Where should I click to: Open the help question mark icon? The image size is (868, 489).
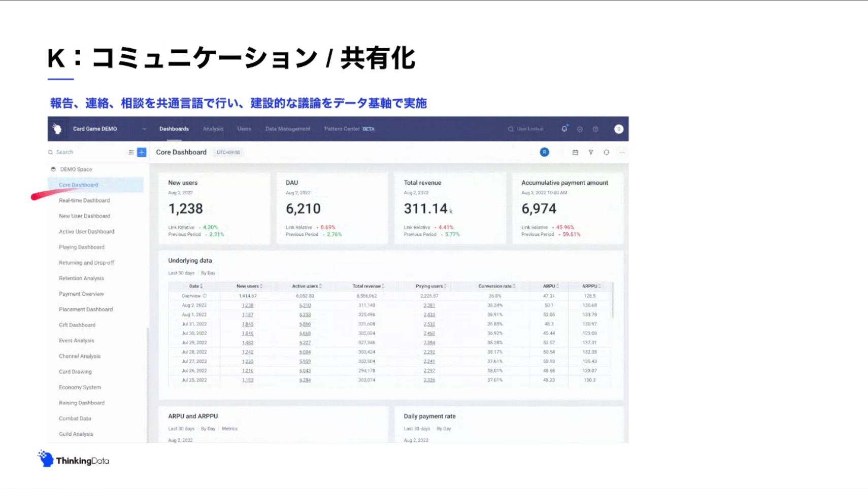click(595, 129)
